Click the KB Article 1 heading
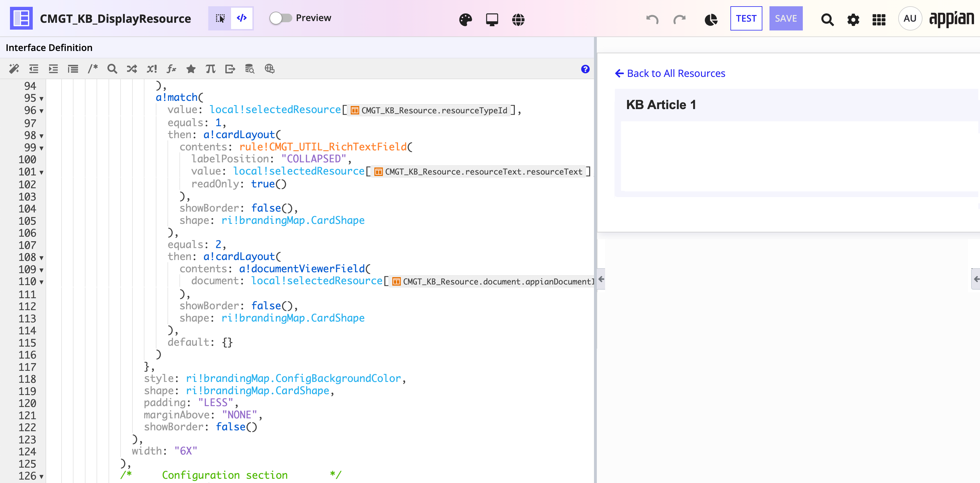Screen dimensions: 980x483 661,105
